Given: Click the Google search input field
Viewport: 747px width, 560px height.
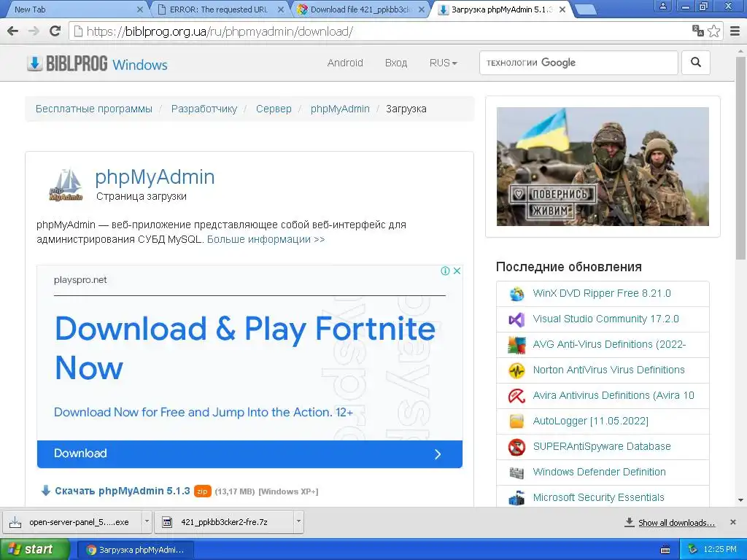Looking at the screenshot, I should coord(578,63).
